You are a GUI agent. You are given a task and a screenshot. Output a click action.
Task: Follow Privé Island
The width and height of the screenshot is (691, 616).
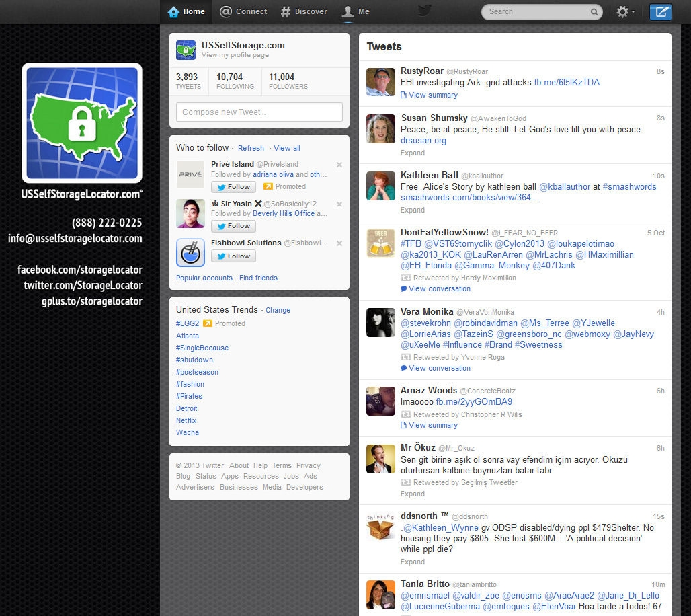(233, 187)
